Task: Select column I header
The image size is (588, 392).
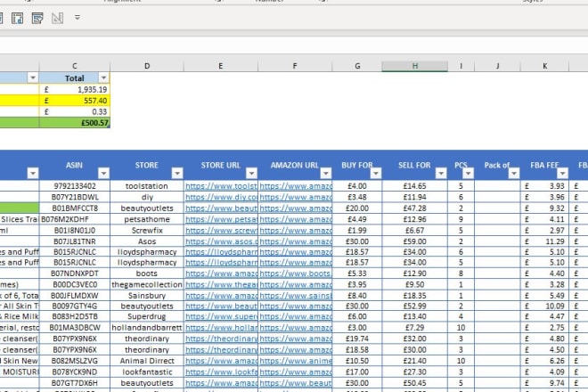Action: coord(461,66)
